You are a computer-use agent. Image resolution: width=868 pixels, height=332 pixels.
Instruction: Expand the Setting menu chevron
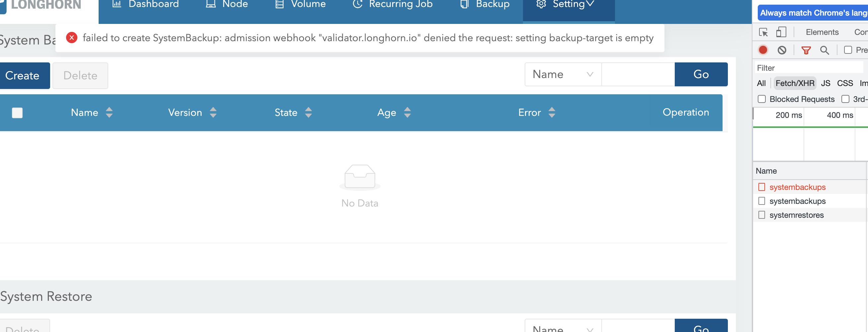click(x=591, y=4)
